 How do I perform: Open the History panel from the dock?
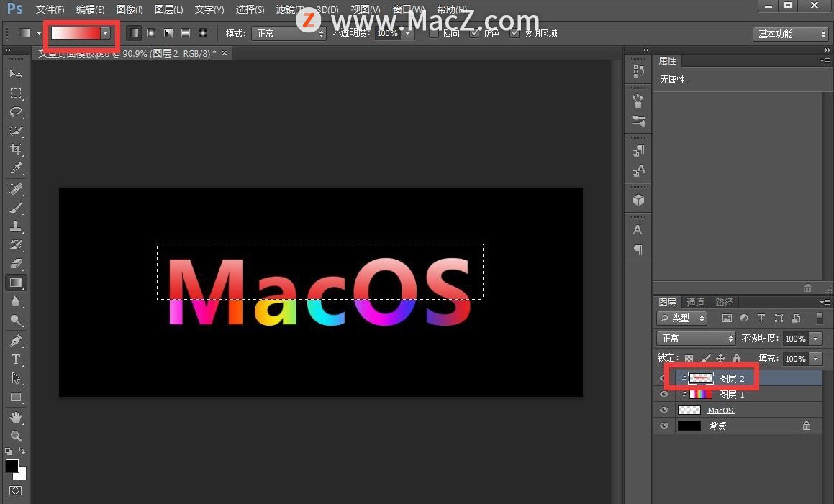(x=638, y=71)
